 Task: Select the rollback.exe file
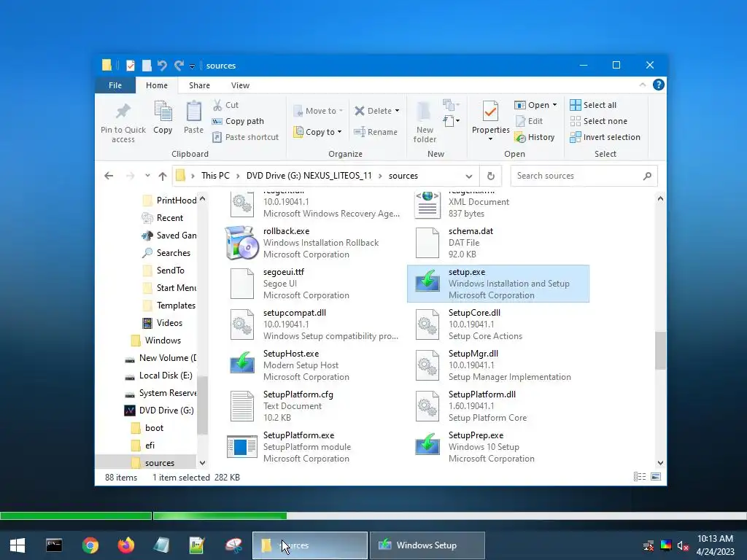(x=312, y=243)
